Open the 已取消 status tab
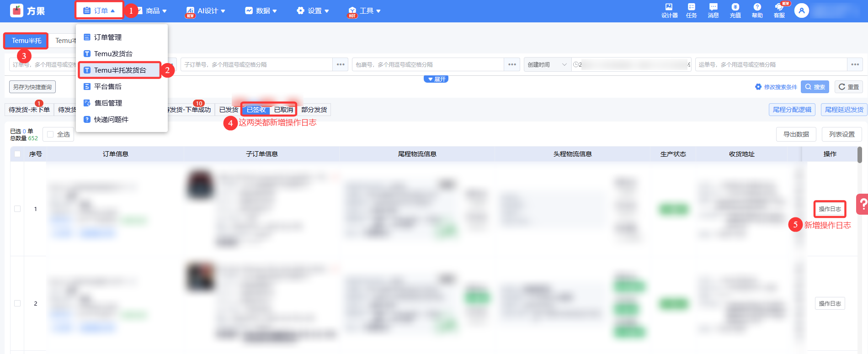Viewport: 868px width, 354px height. click(x=283, y=110)
